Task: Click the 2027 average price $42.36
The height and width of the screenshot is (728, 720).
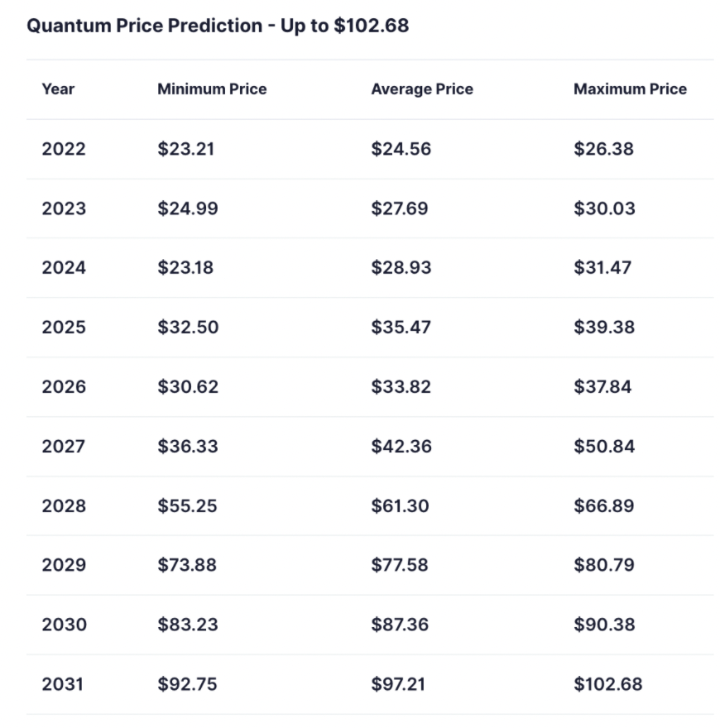Action: coord(401,447)
